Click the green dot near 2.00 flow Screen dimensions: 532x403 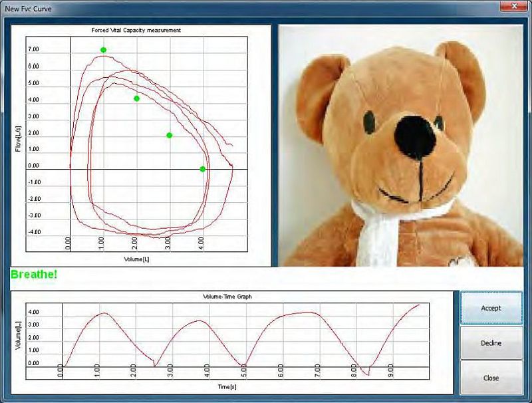pyautogui.click(x=169, y=135)
